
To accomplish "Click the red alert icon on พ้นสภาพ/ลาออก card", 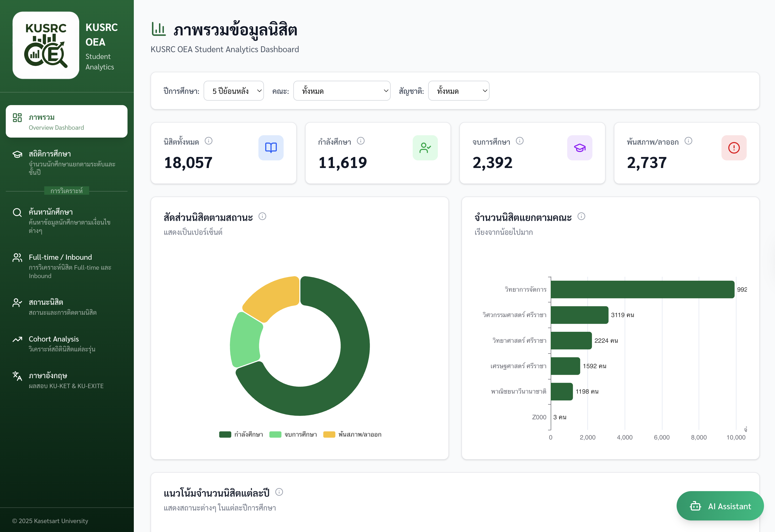I will (x=734, y=148).
